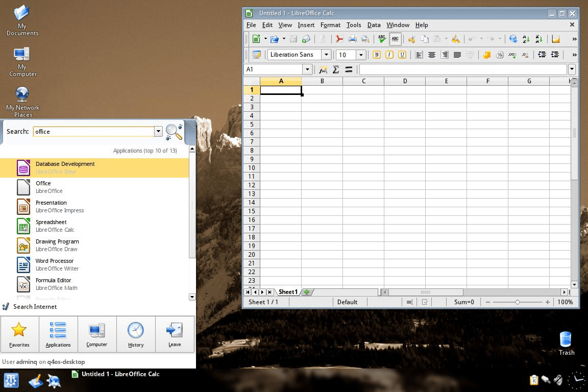Click zoom out minus in status bar
The image size is (588, 392).
click(488, 302)
